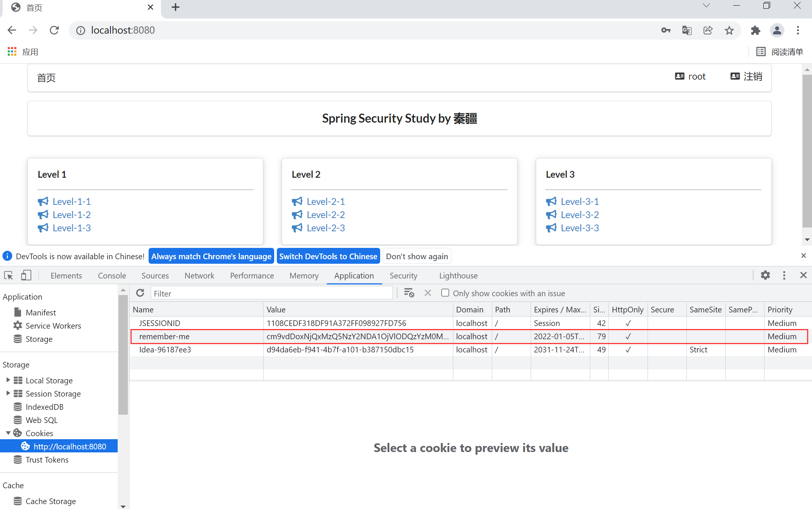Reload the page using the refresh icon
Image resolution: width=812 pixels, height=509 pixels.
pos(54,30)
